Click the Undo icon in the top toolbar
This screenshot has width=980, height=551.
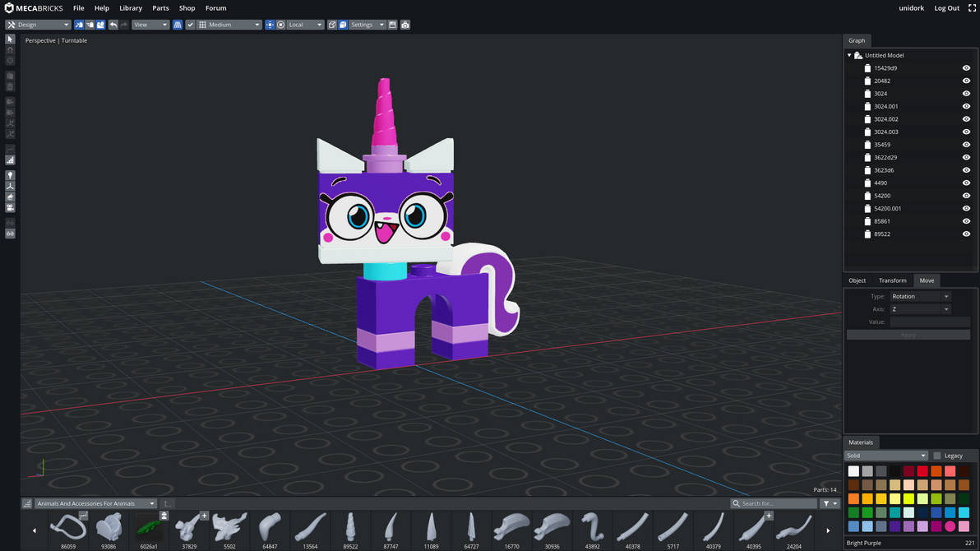[113, 25]
